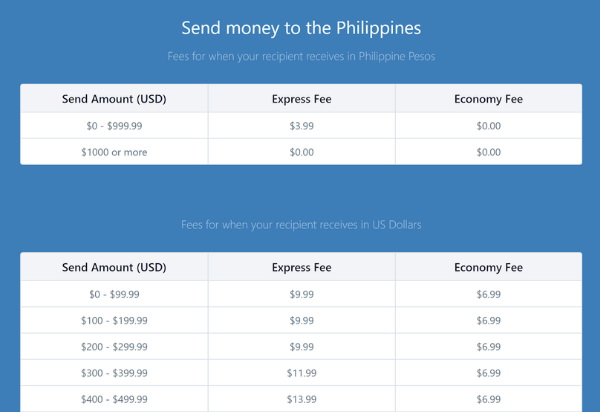Image resolution: width=600 pixels, height=412 pixels.
Task: Click the $13.99 express fee cell
Action: (x=301, y=398)
